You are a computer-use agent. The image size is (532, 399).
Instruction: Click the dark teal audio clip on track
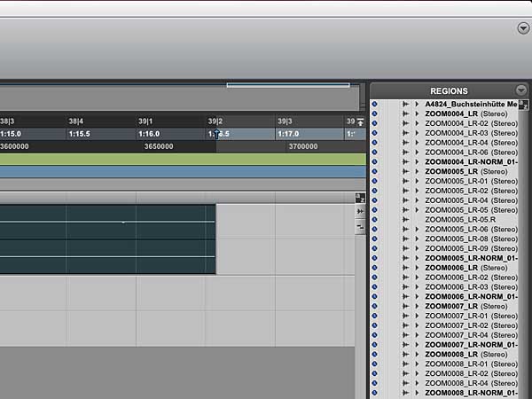[106, 239]
